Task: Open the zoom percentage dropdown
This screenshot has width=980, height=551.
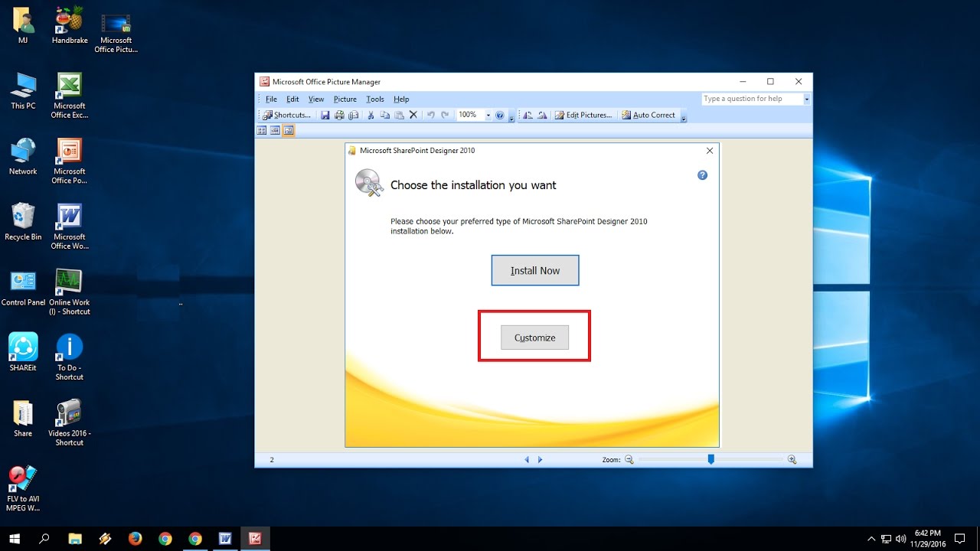Action: click(x=488, y=115)
